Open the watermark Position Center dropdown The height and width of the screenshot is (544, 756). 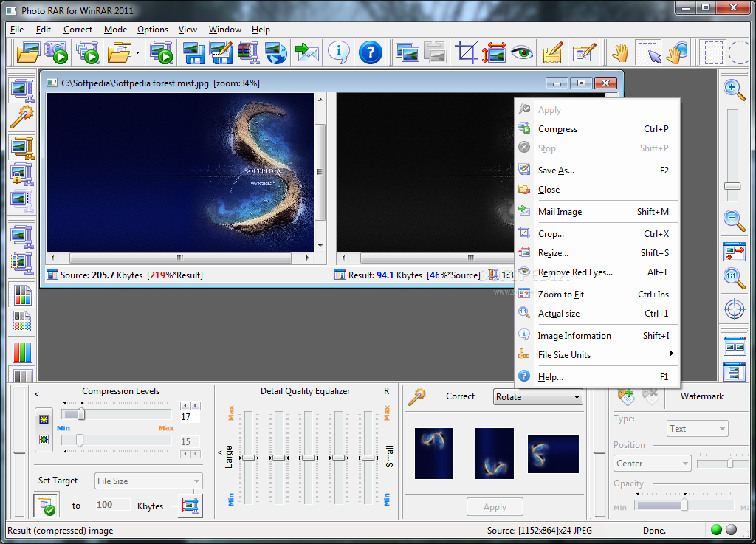[x=653, y=463]
